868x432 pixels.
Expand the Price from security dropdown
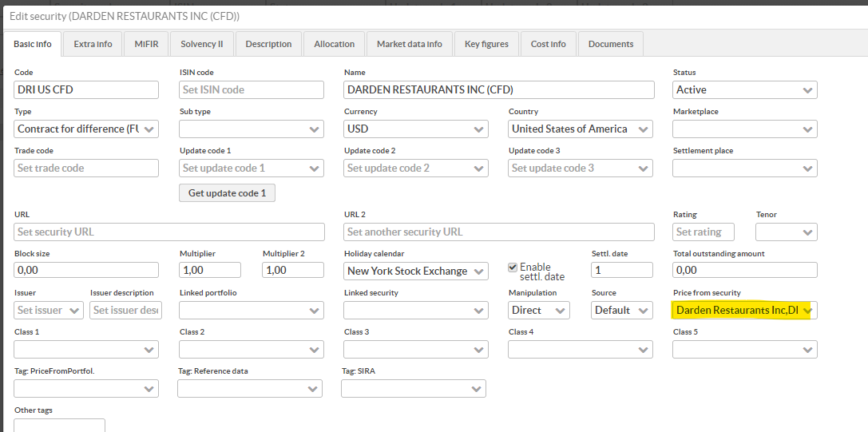[x=745, y=310]
